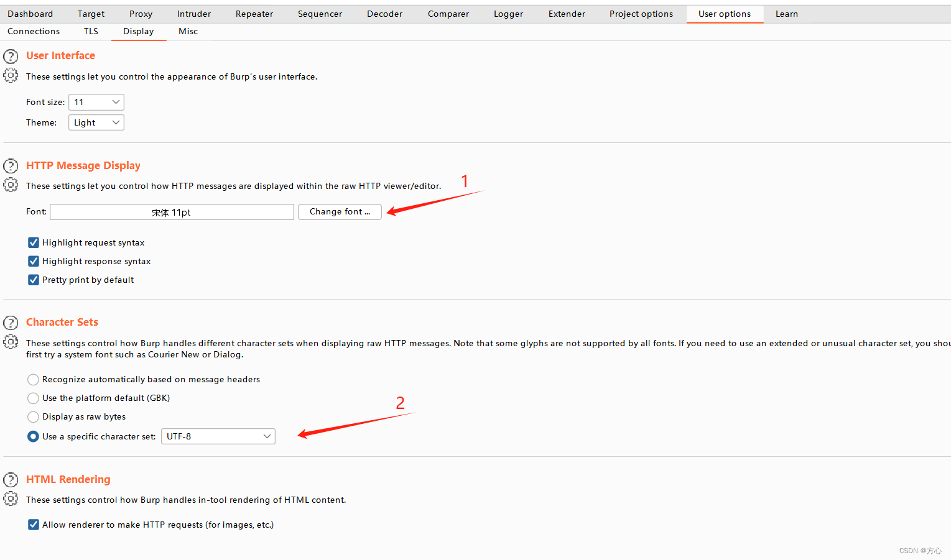
Task: Toggle Allow renderer to make HTTP requests
Action: [34, 525]
